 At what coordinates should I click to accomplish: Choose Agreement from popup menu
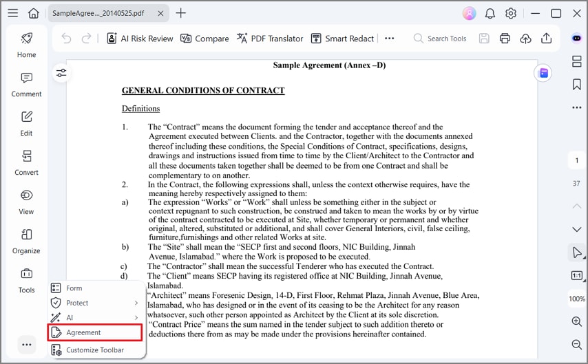point(95,332)
